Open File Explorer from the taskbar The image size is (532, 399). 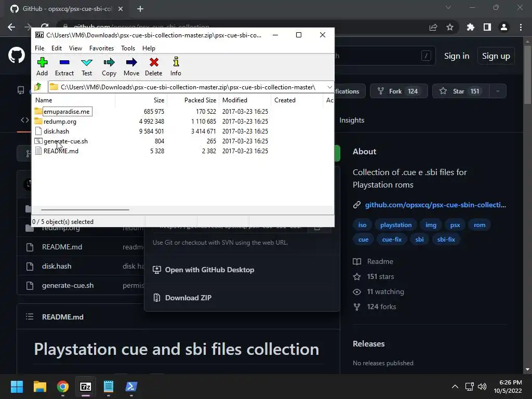[x=39, y=387]
